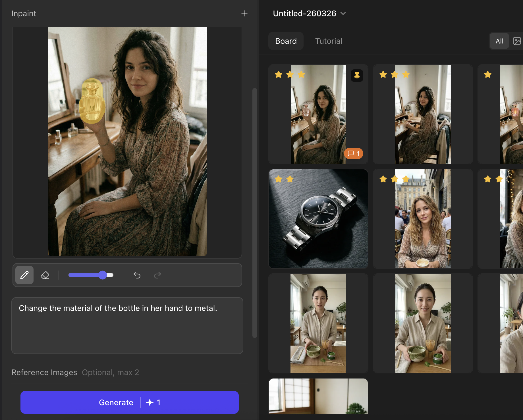The width and height of the screenshot is (523, 420).
Task: Open the woman with coffee cup thumbnail
Action: (423, 219)
